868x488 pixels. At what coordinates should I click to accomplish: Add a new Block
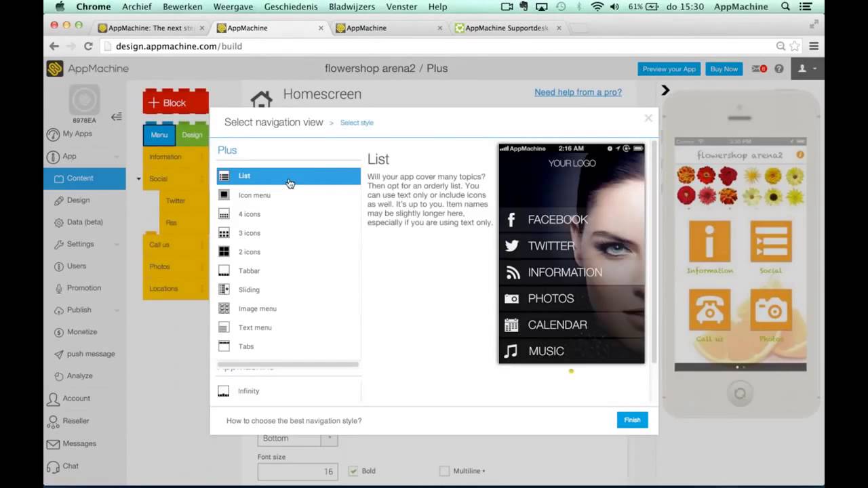176,103
